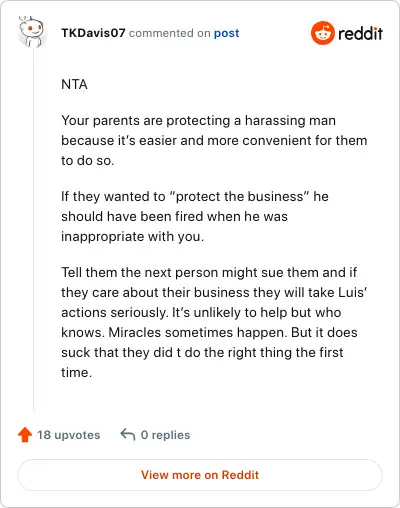The height and width of the screenshot is (508, 400).
Task: Click the reddit wordmark text
Action: (360, 34)
